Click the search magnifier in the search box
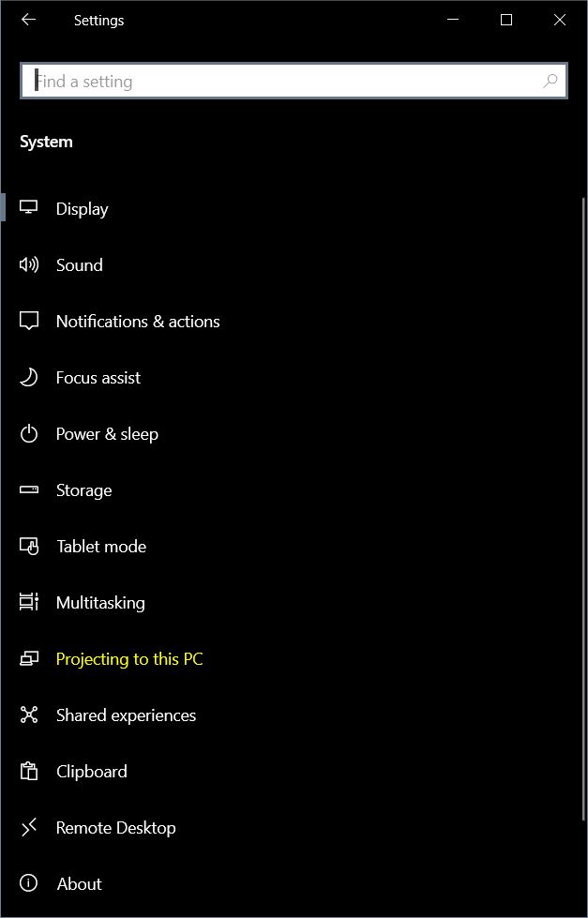The height and width of the screenshot is (918, 588). 550,81
